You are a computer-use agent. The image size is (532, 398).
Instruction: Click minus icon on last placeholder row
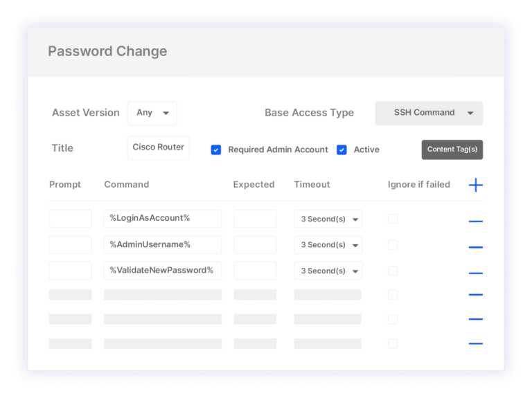click(476, 343)
